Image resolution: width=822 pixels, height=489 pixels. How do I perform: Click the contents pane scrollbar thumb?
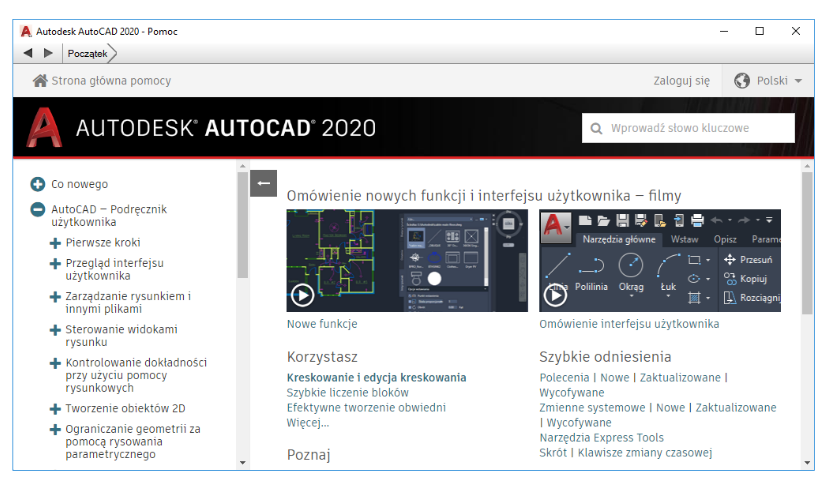(x=242, y=225)
